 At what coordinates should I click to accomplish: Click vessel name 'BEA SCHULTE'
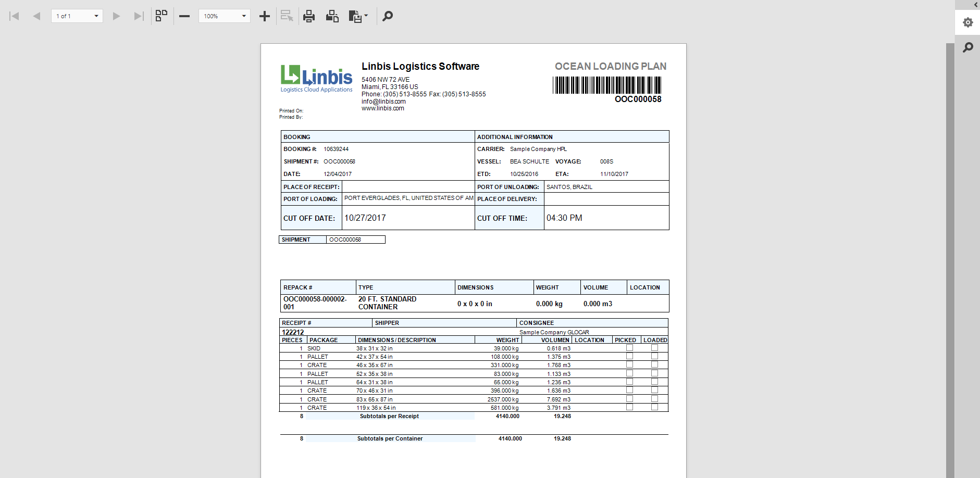(529, 161)
